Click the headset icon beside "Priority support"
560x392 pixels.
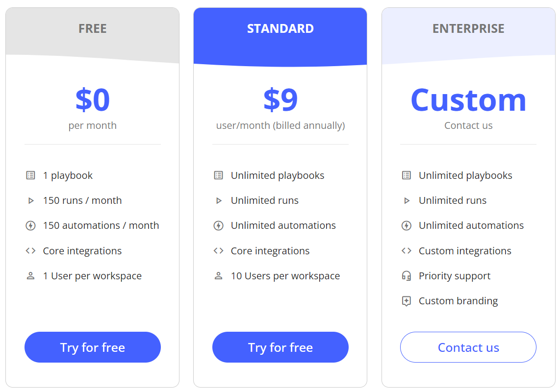tap(406, 275)
